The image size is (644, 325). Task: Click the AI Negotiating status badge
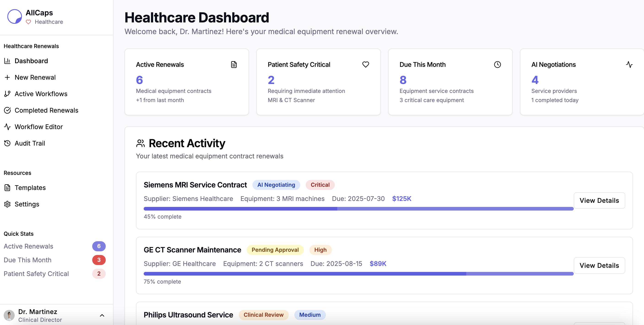(276, 185)
